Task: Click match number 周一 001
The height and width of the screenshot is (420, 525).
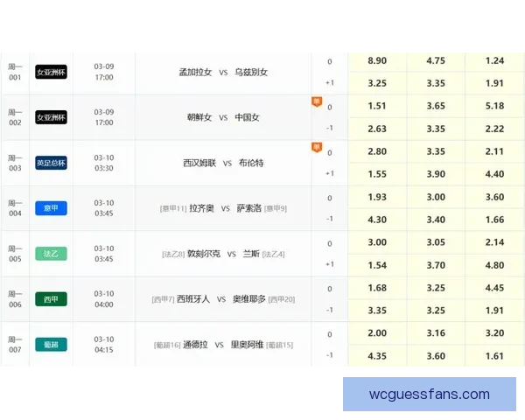Action: click(x=15, y=72)
